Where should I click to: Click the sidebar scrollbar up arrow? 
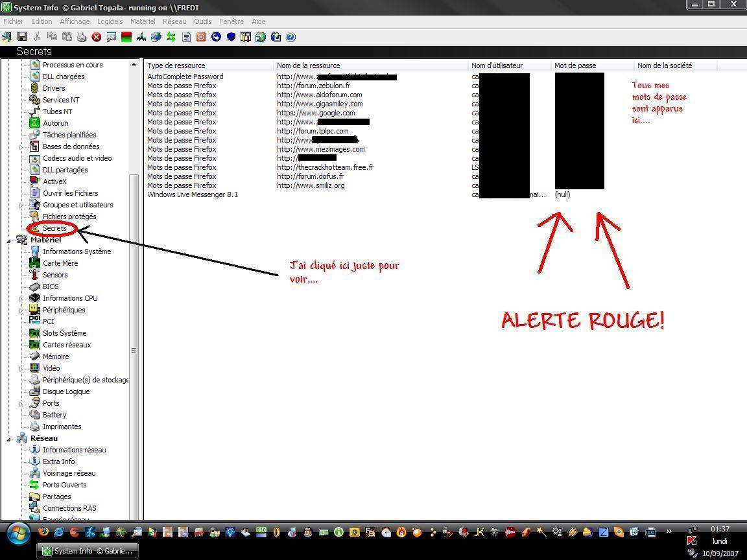click(134, 65)
